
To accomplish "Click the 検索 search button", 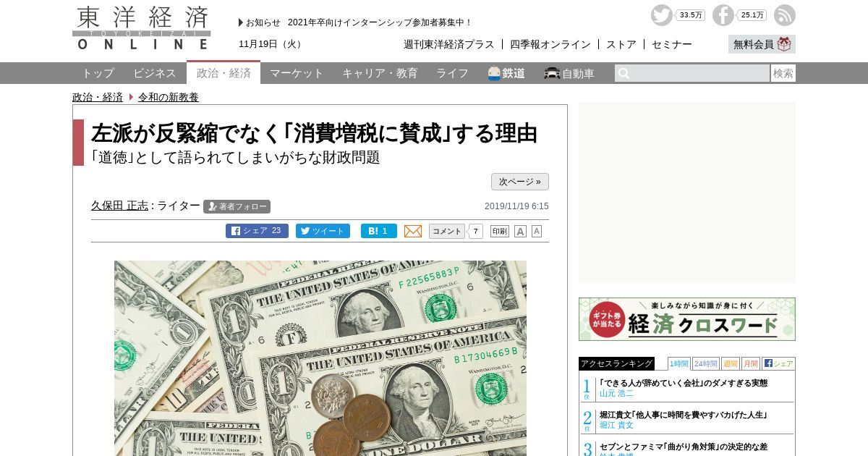I will point(783,73).
